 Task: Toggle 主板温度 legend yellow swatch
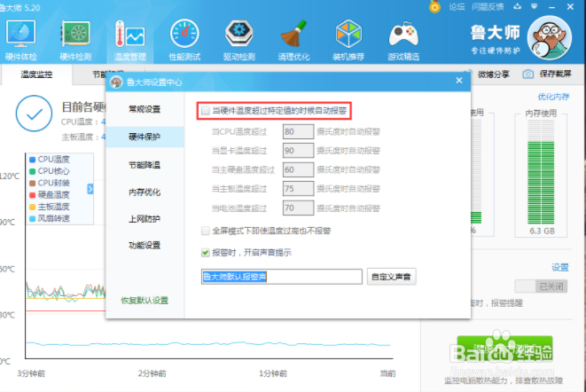click(32, 207)
